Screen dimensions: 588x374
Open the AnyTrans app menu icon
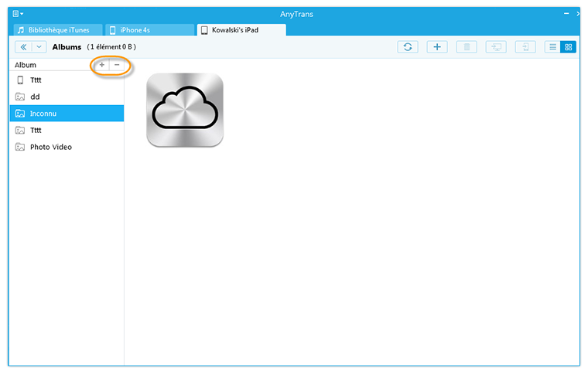pos(18,14)
